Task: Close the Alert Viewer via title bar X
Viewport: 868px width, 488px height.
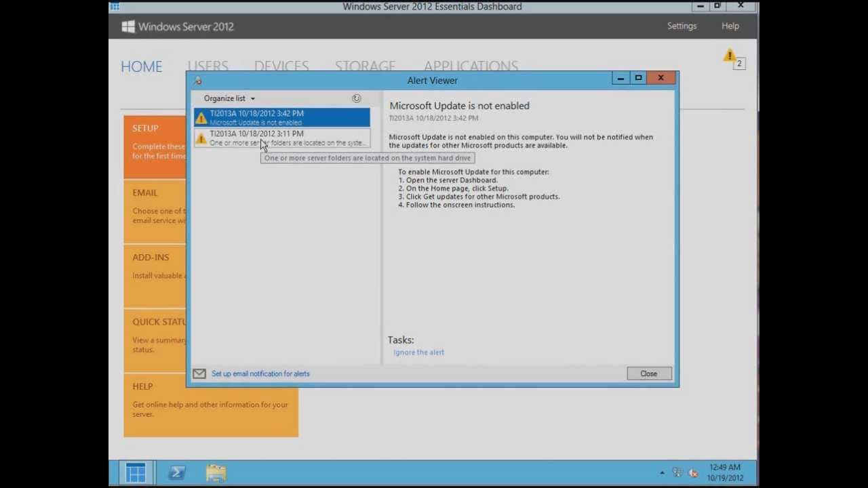Action: pos(660,79)
